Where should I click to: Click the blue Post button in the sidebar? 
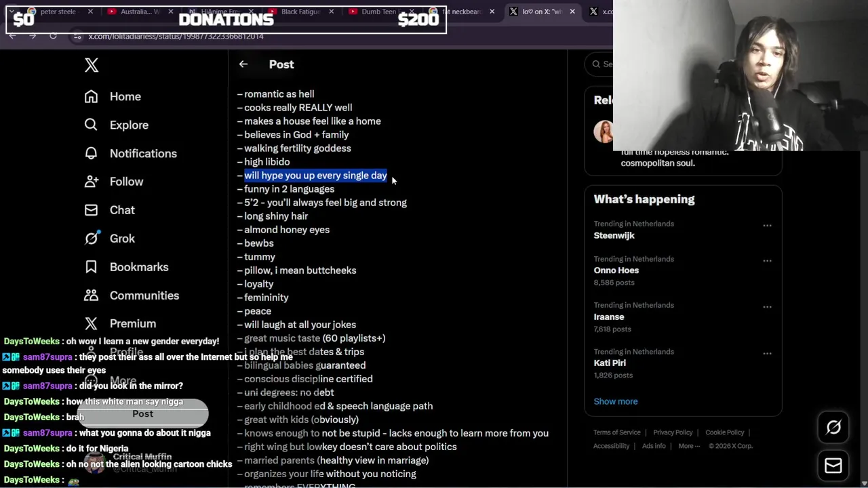tap(142, 413)
